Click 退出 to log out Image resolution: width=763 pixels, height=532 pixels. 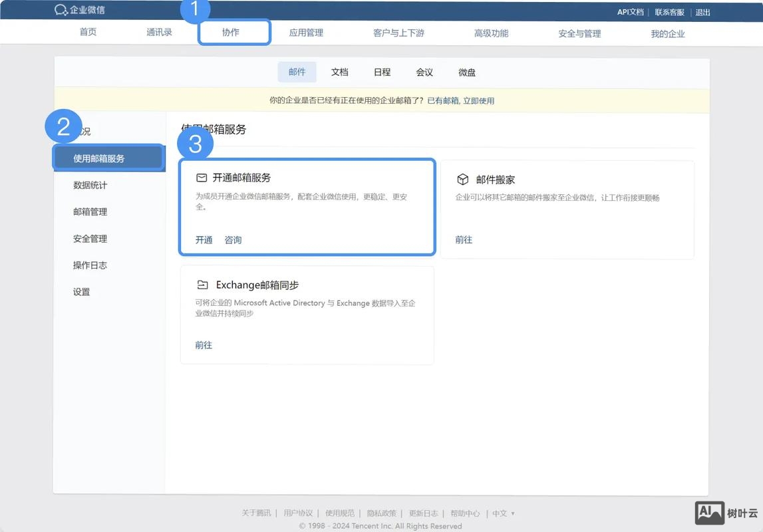[x=702, y=11]
